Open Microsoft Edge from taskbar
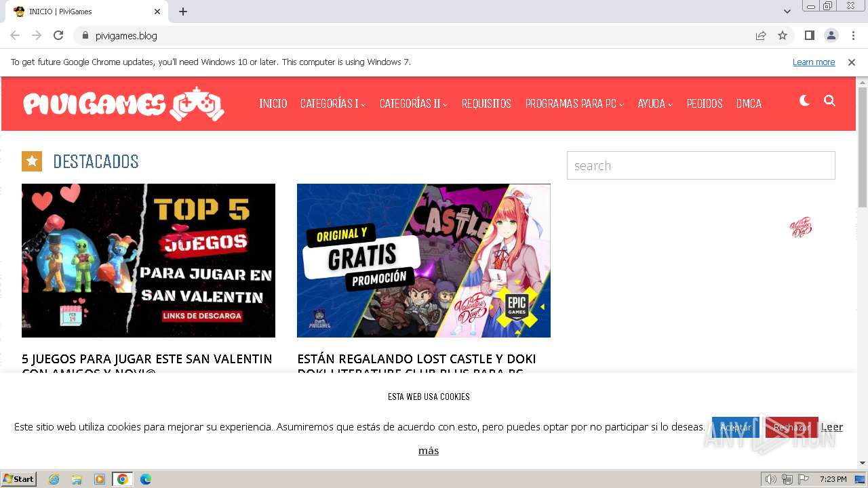The height and width of the screenshot is (488, 868). coord(146,479)
